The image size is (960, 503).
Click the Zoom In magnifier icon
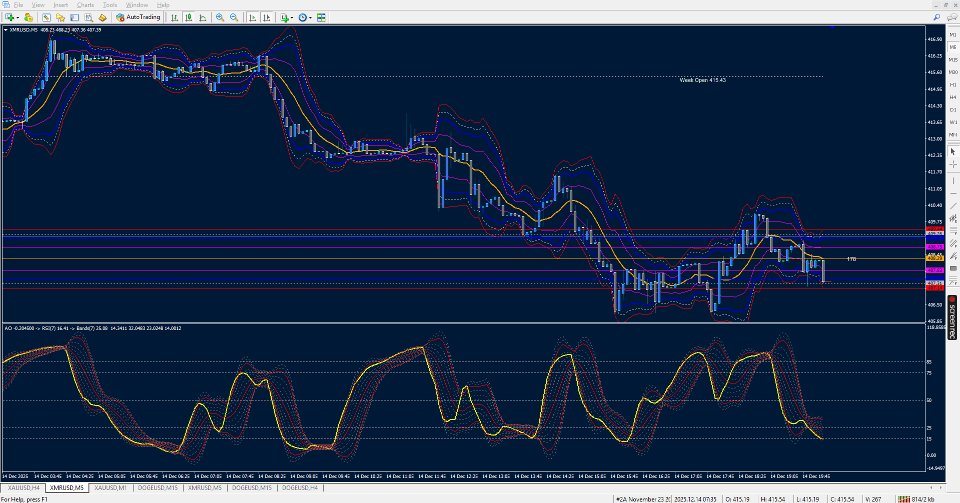click(220, 17)
